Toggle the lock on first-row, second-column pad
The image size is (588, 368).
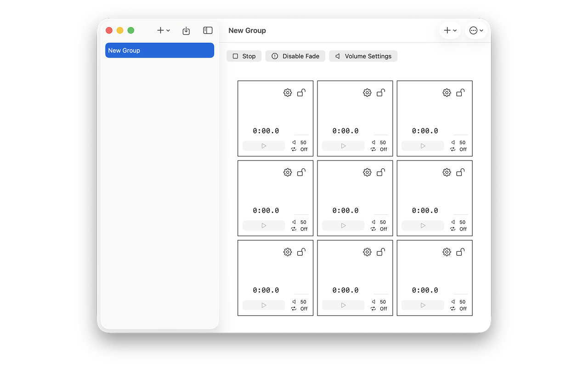point(381,92)
